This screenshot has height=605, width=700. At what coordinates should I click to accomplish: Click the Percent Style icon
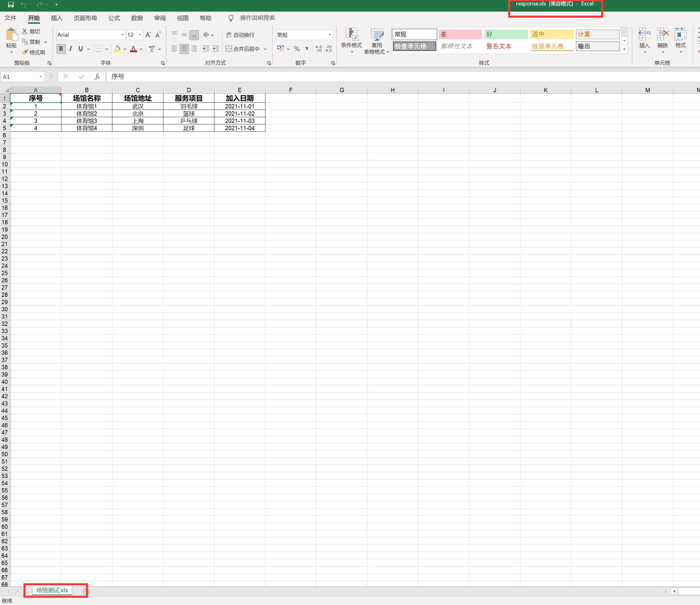pyautogui.click(x=297, y=49)
